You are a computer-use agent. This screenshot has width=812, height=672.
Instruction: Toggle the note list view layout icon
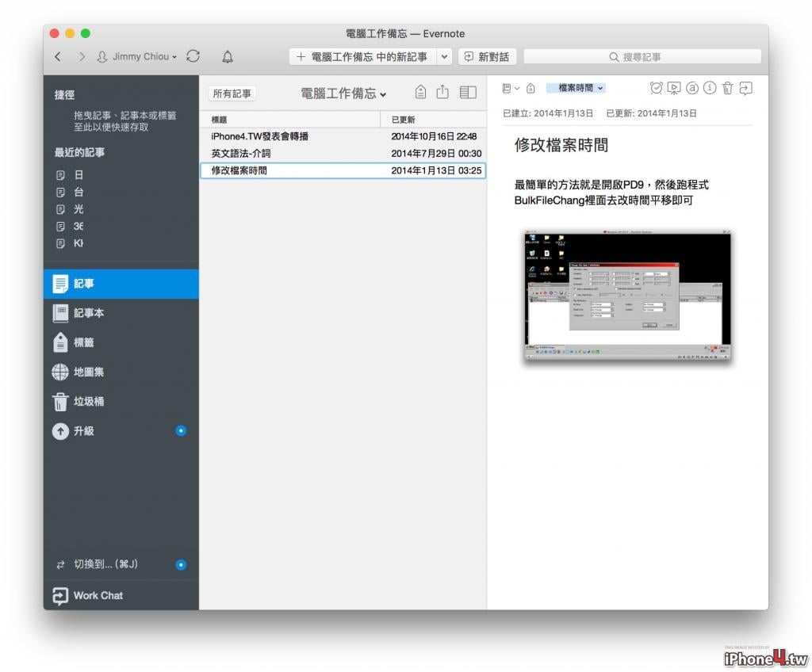(x=468, y=92)
